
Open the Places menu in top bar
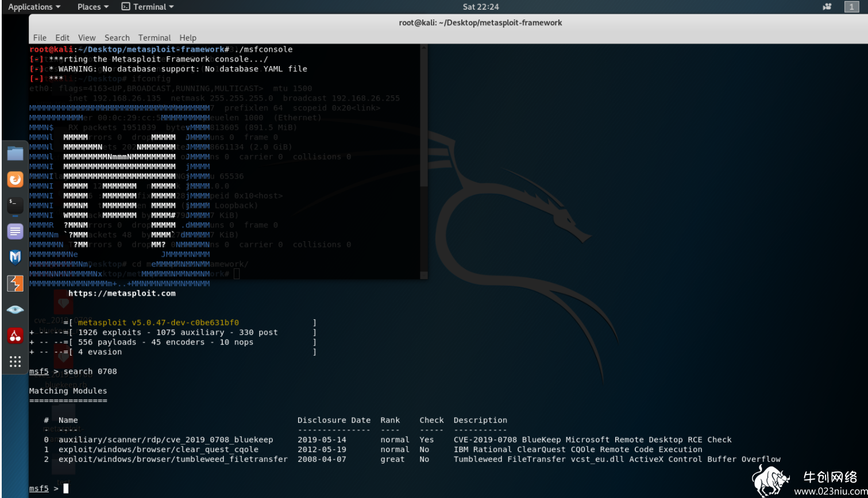(93, 7)
